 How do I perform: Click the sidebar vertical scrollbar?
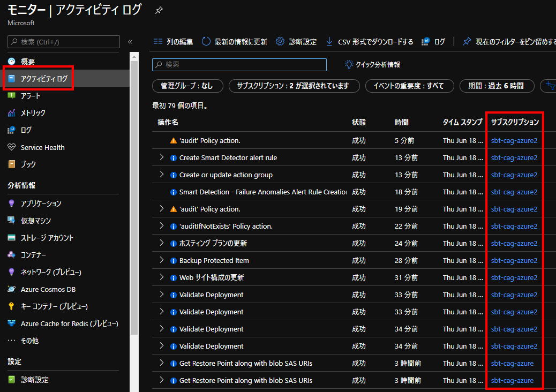click(x=134, y=199)
